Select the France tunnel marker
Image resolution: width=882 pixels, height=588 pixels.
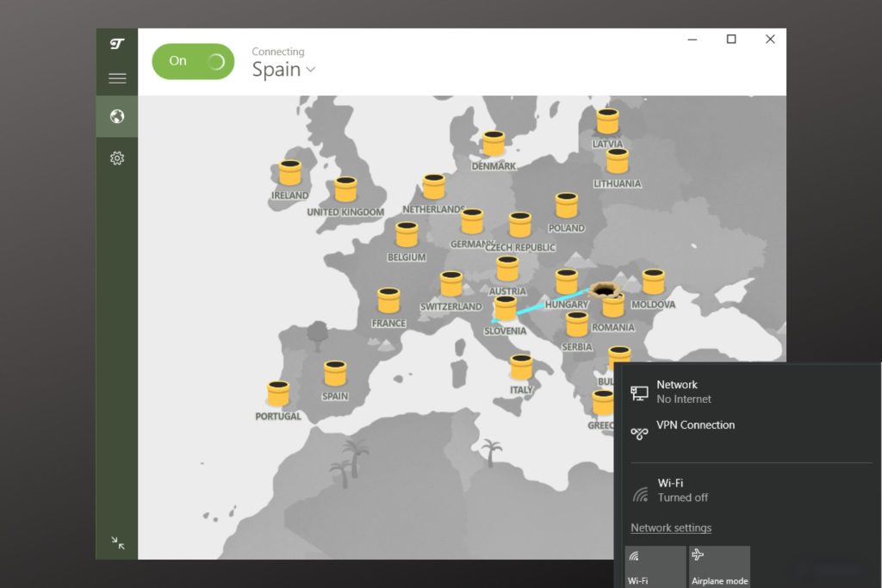click(388, 301)
